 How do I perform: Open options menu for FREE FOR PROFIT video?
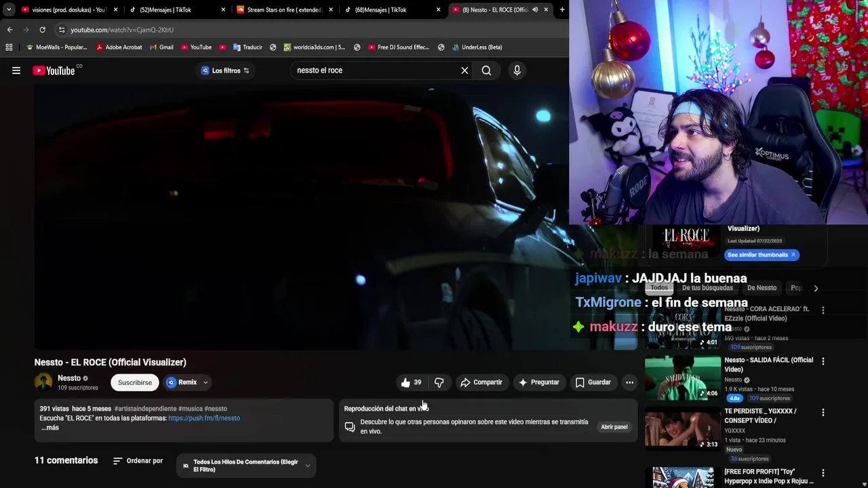(823, 473)
